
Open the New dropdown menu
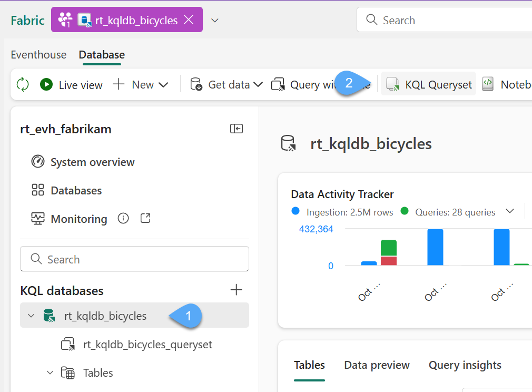141,84
